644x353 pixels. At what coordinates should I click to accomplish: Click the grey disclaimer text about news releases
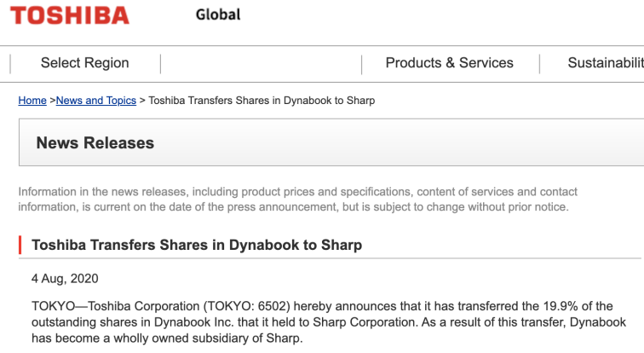tap(298, 200)
